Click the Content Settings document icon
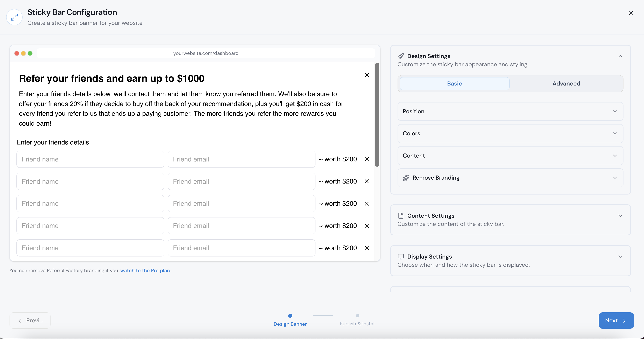This screenshot has width=644, height=339. click(401, 216)
